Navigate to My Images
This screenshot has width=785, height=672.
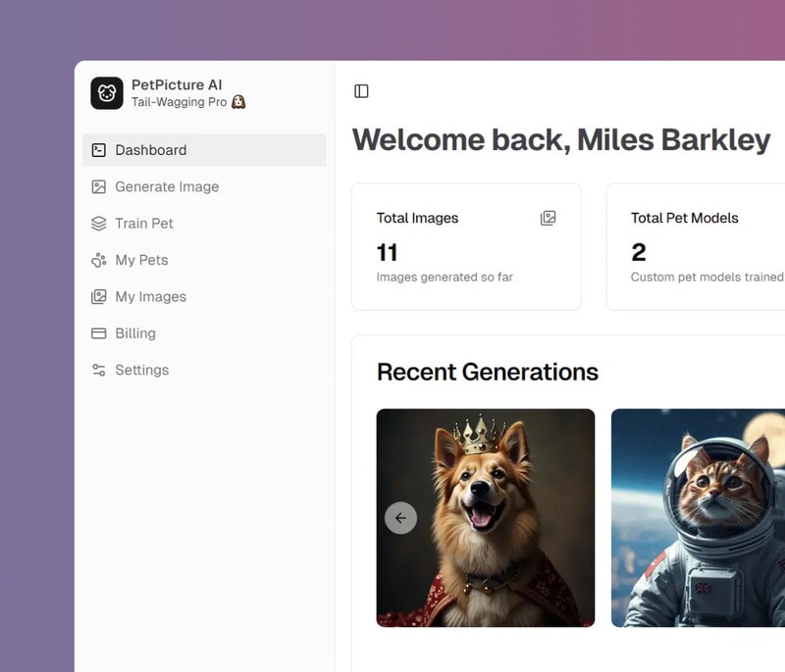point(150,296)
